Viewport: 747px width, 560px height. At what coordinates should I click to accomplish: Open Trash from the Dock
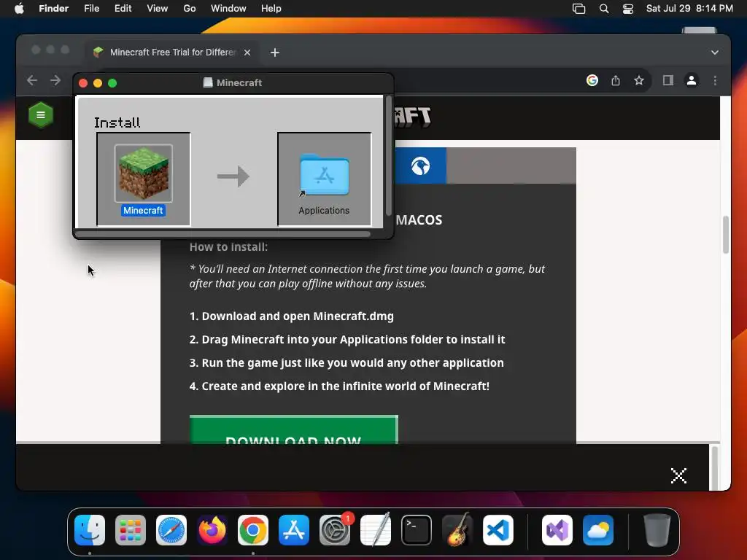click(657, 530)
